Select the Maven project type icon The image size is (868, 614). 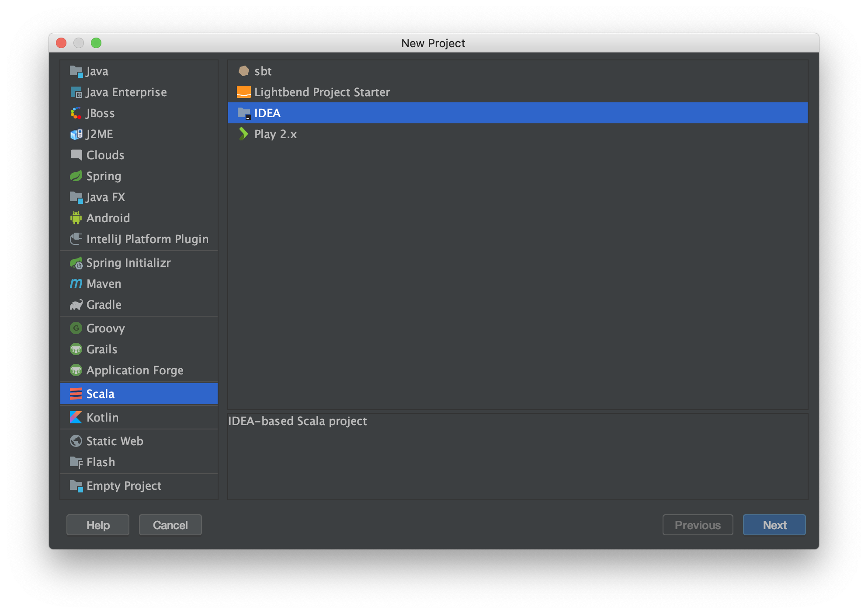(76, 284)
